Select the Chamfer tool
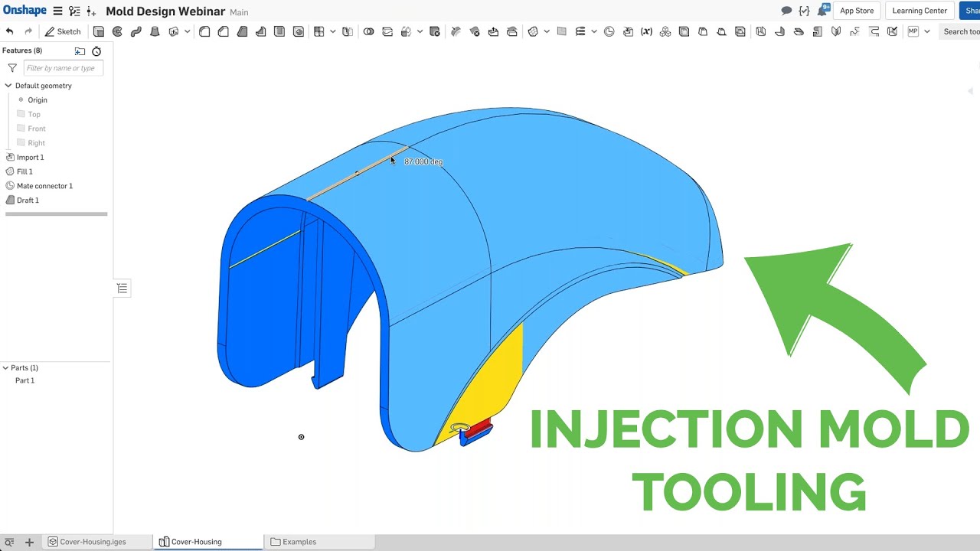The height and width of the screenshot is (551, 980). 224,31
